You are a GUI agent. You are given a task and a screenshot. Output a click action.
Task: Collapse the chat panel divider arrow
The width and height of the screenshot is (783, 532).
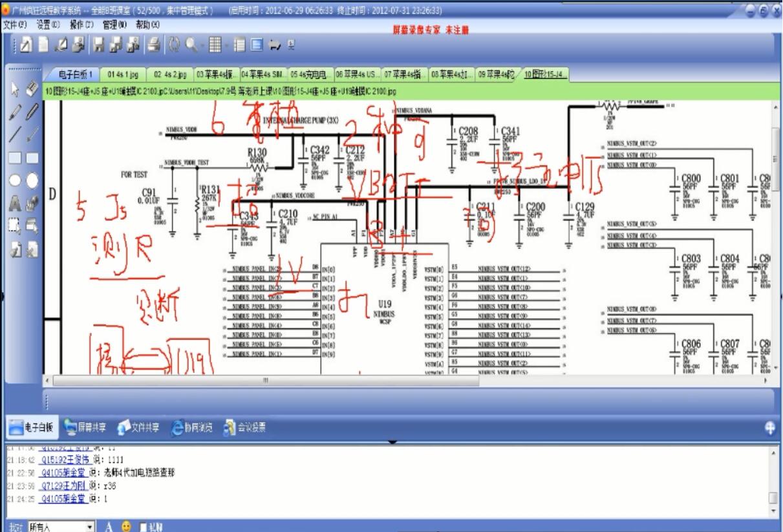click(391, 443)
